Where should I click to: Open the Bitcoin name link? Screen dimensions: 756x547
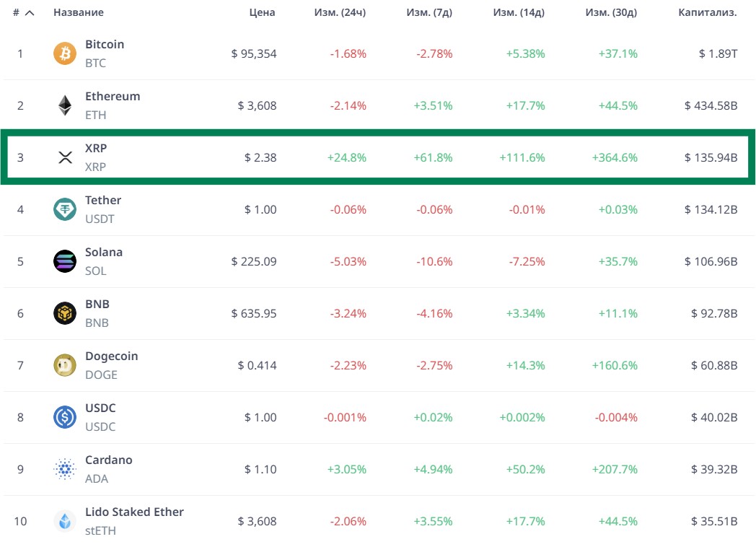click(105, 45)
